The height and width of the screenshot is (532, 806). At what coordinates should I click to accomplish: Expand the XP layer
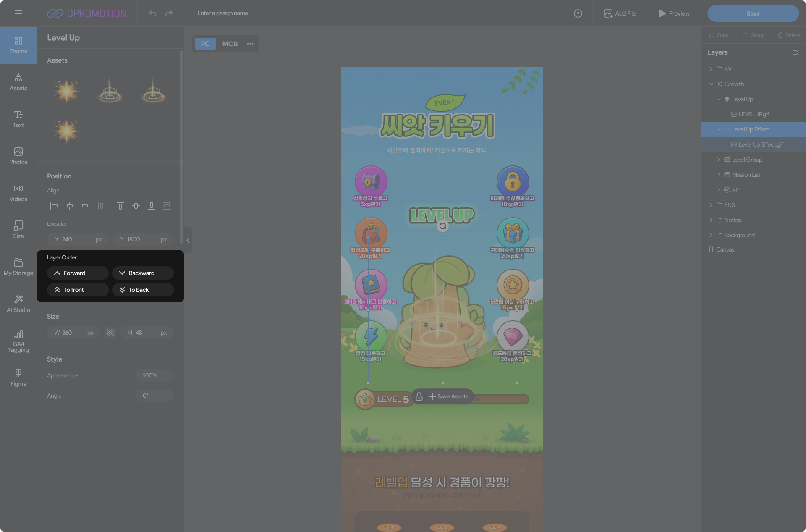point(719,190)
